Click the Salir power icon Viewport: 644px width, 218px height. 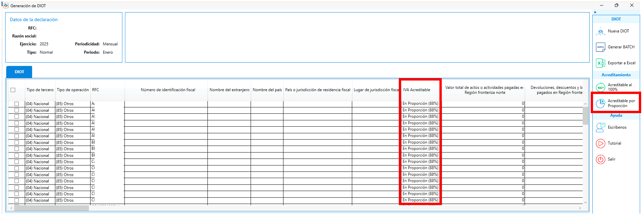(x=600, y=159)
